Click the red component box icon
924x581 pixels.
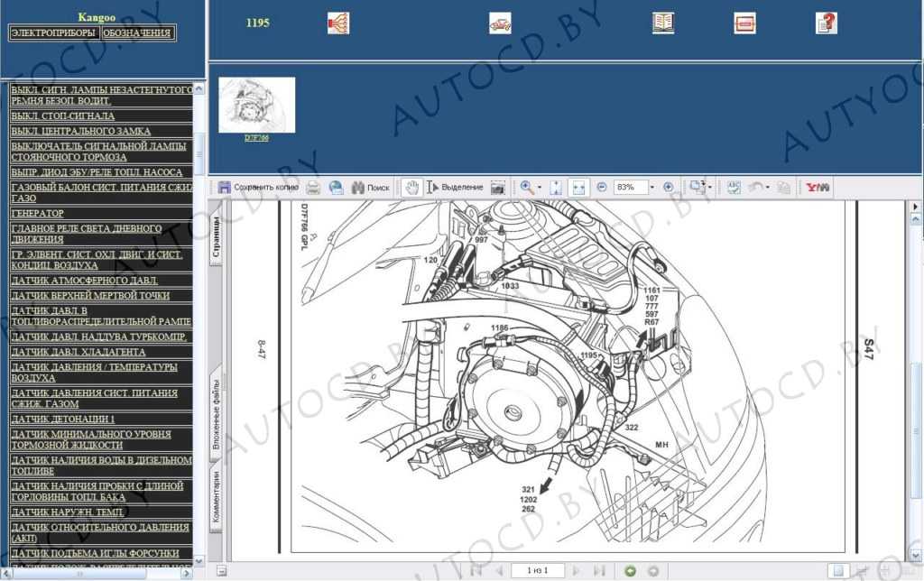744,23
